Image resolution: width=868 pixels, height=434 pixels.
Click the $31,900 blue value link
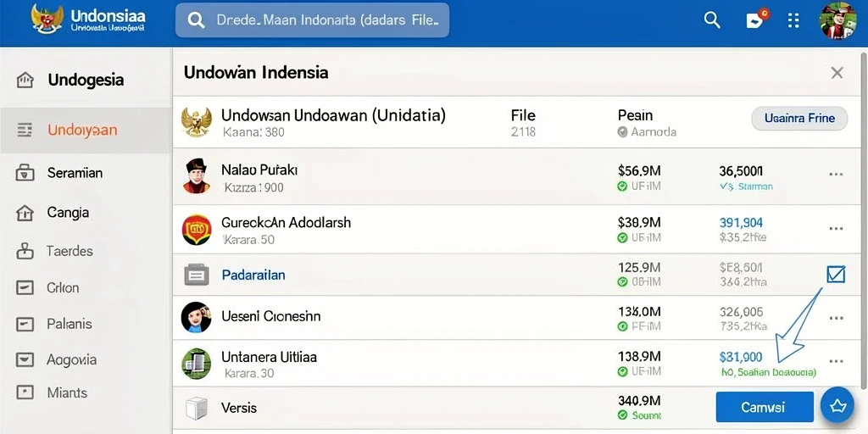coord(741,357)
